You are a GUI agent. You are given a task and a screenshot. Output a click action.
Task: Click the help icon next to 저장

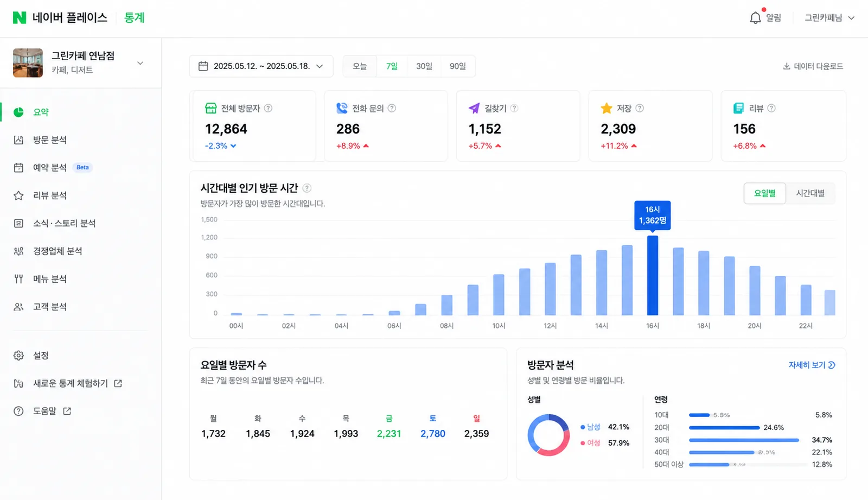640,108
